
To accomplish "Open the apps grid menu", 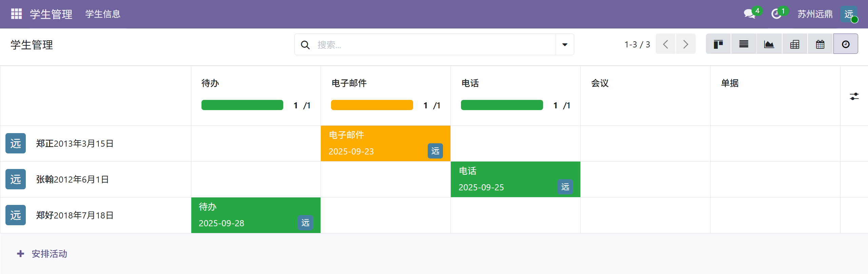I will pyautogui.click(x=16, y=14).
